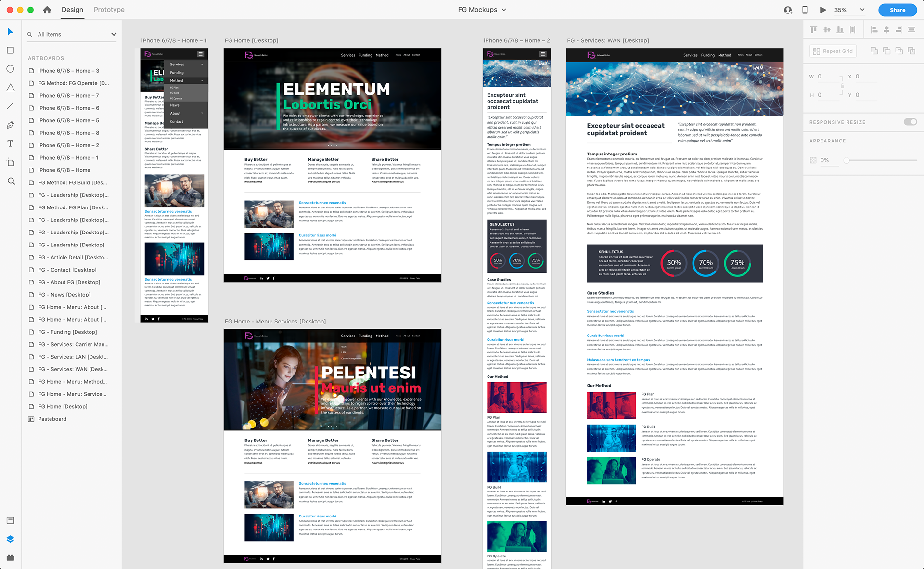Toggle the opacity checkbox in Appearance
The width and height of the screenshot is (924, 569).
tap(813, 160)
